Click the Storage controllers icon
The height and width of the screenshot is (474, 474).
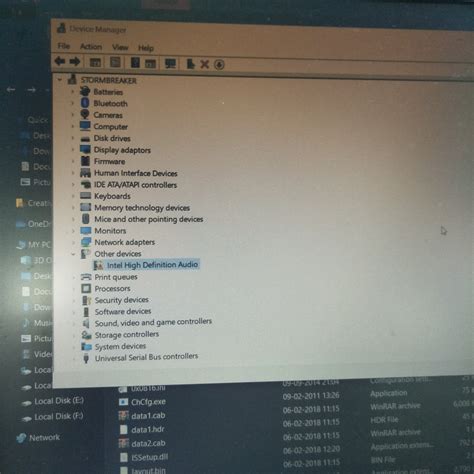click(86, 335)
